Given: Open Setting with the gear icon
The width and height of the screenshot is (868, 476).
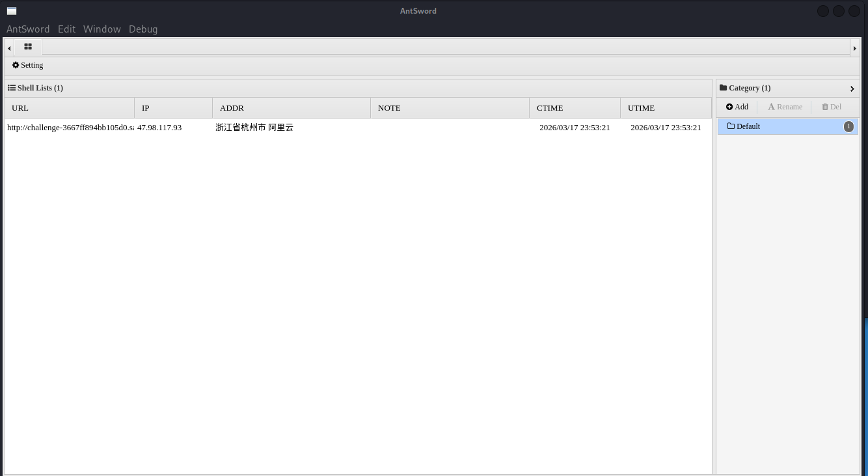Looking at the screenshot, I should [27, 65].
